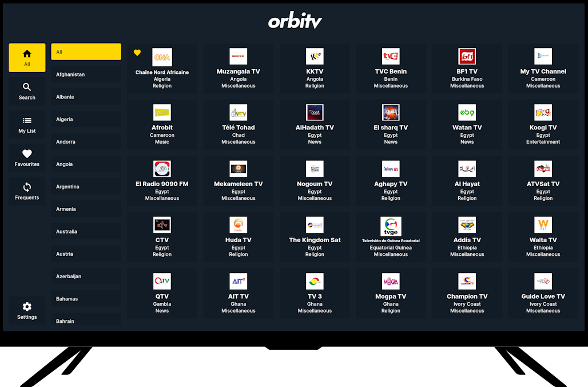Toggle favourite heart on Chaîne Nord Africaine
This screenshot has height=387, width=588.
click(137, 53)
